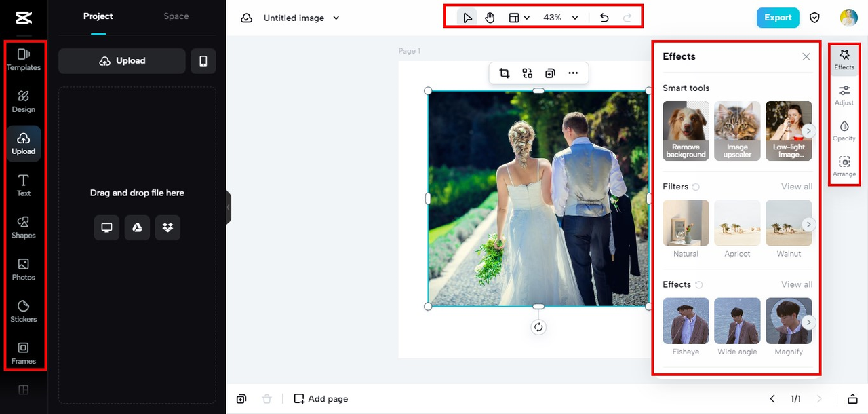
Task: Show more Smart tools arrow
Action: (x=808, y=131)
